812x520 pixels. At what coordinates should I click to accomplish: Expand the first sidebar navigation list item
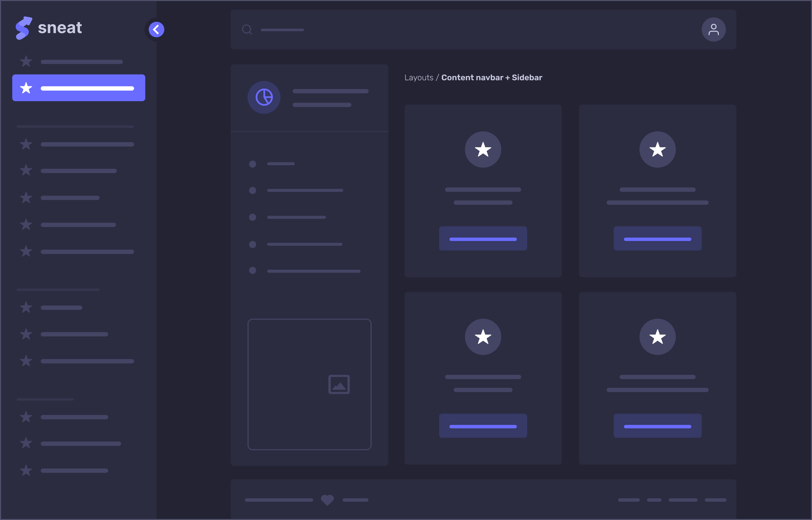[x=79, y=61]
